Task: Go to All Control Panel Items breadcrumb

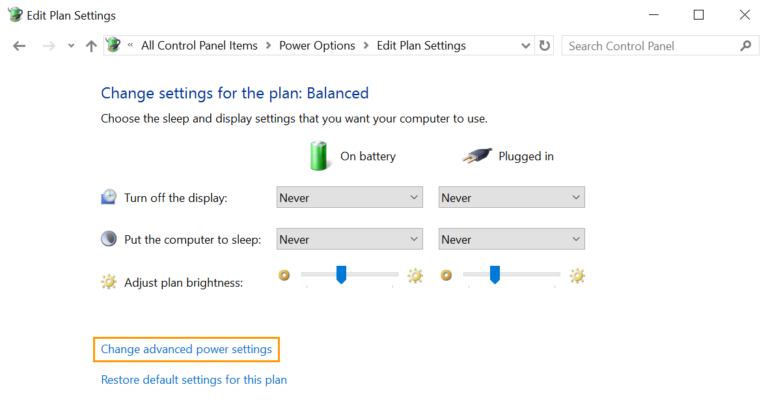Action: 199,46
